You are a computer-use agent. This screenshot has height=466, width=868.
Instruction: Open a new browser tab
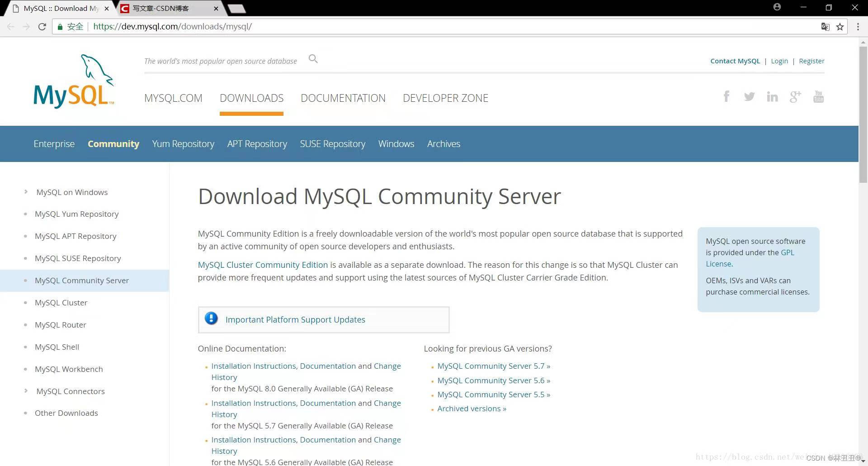click(236, 8)
